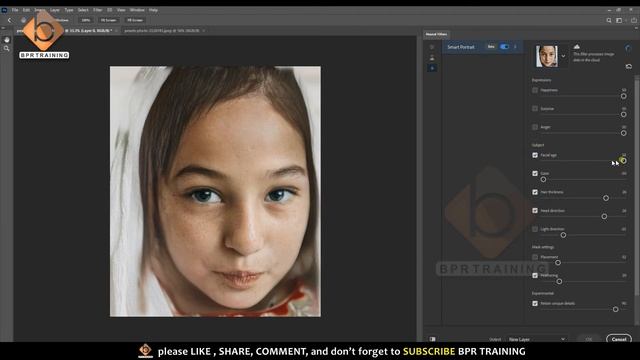Open the Layer menu
Image resolution: width=640 pixels, height=360 pixels.
[x=55, y=10]
